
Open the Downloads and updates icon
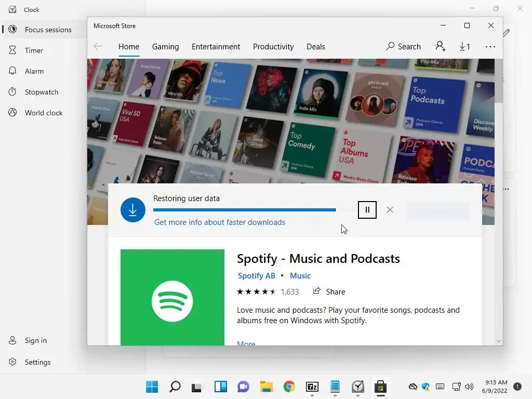(464, 46)
